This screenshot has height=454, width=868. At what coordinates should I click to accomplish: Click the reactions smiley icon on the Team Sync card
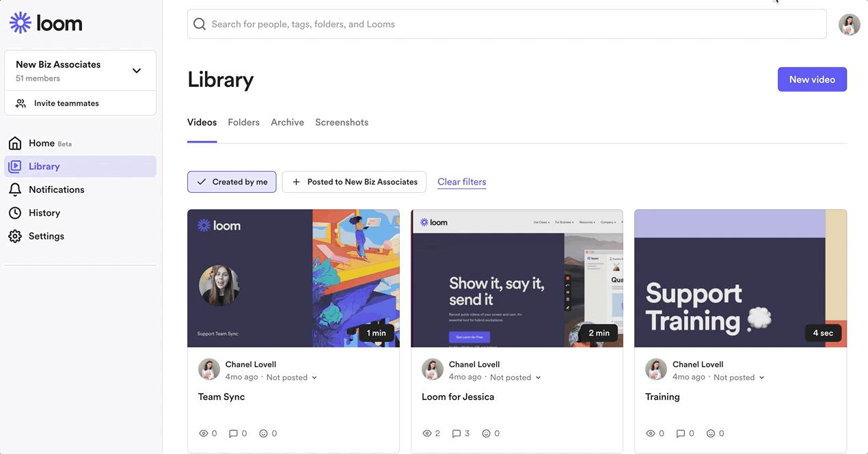[x=263, y=433]
